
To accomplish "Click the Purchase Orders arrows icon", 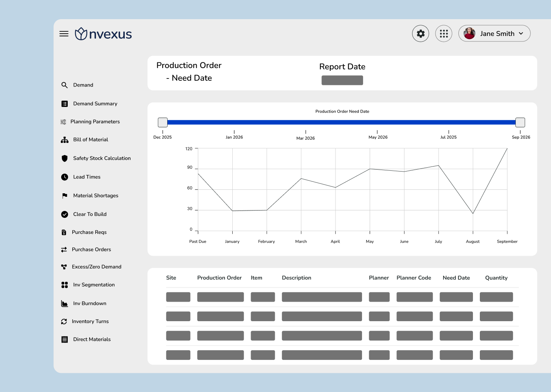I will coord(64,250).
